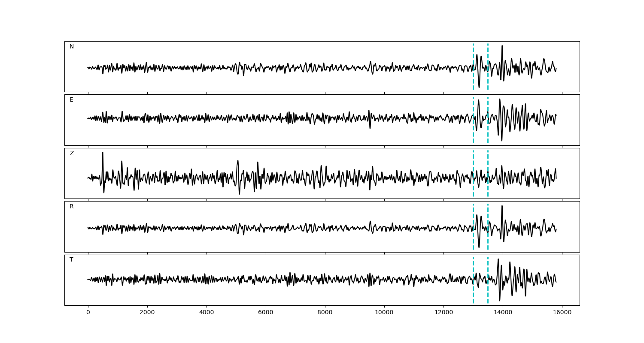Click the x-axis tick label 16000
Screen dimensions: 644x343
click(562, 313)
